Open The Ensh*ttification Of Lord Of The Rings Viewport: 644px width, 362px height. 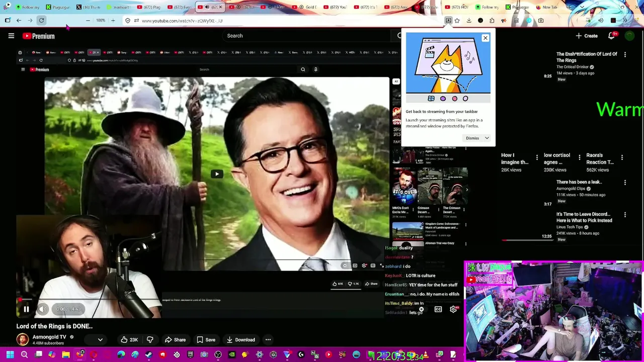pyautogui.click(x=587, y=57)
